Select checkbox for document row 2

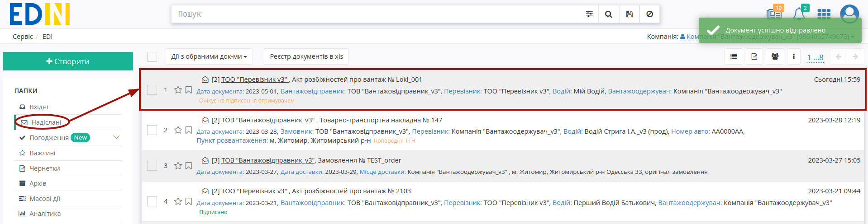(x=152, y=130)
